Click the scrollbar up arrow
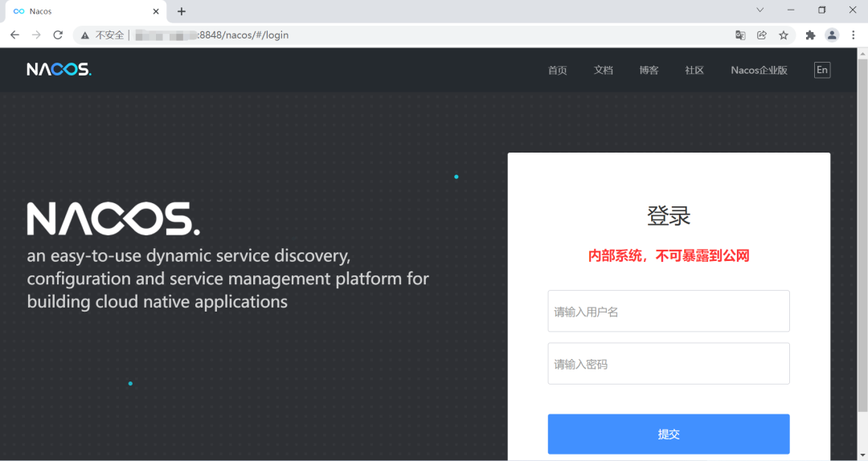 [x=862, y=54]
